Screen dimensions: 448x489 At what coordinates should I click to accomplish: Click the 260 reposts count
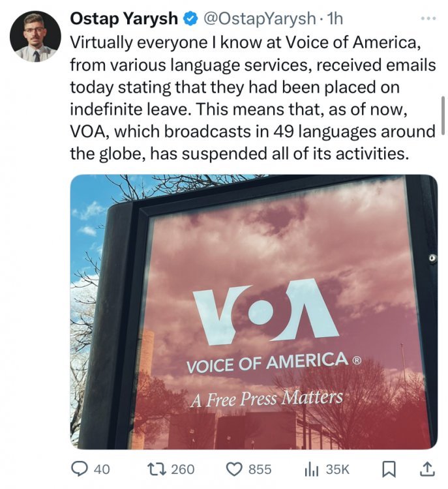pos(181,469)
